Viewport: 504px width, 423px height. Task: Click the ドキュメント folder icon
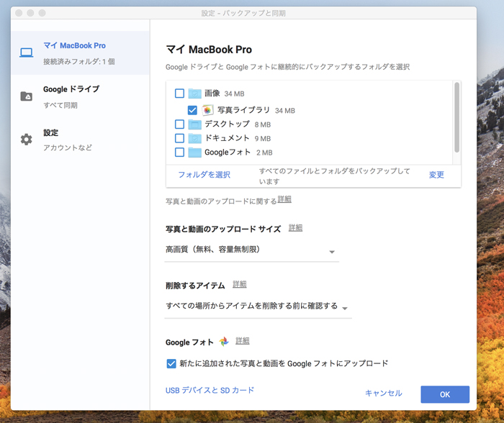click(194, 138)
